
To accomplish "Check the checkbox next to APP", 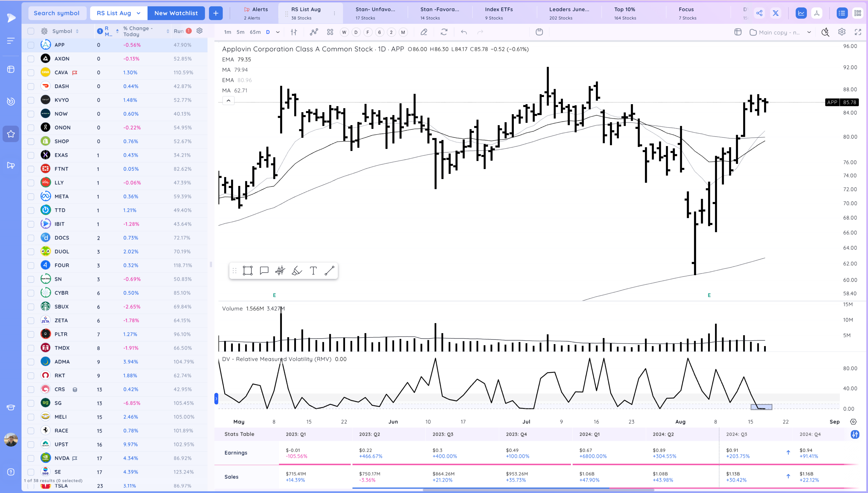I will [31, 44].
